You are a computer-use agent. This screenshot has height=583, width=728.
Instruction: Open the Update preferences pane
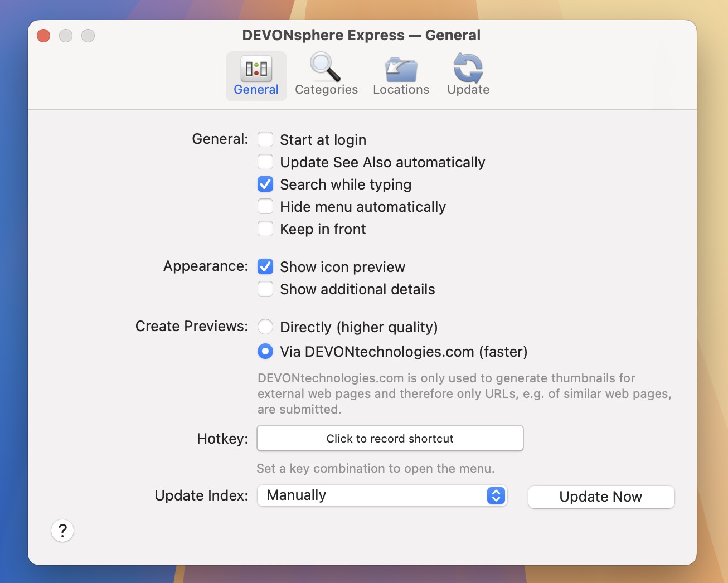468,74
